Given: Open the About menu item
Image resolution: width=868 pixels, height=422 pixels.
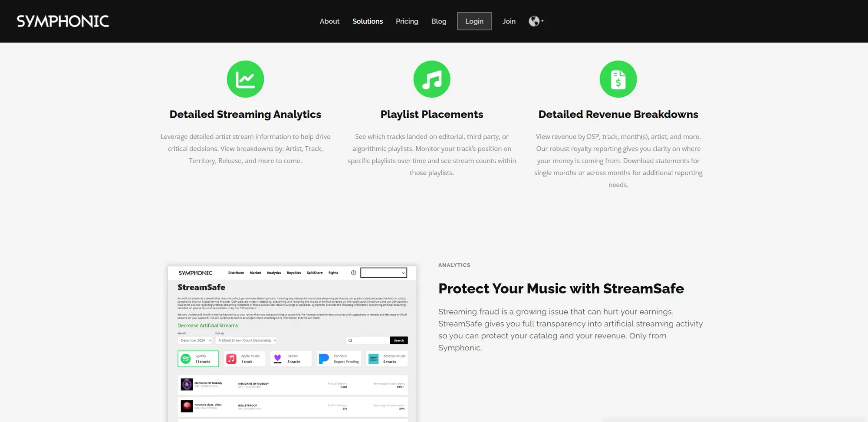Looking at the screenshot, I should click(329, 21).
